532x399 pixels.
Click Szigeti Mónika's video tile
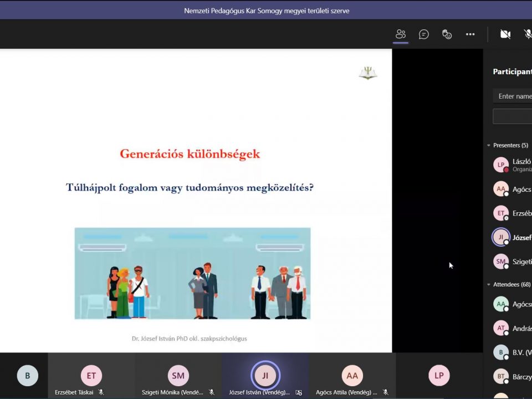178,376
